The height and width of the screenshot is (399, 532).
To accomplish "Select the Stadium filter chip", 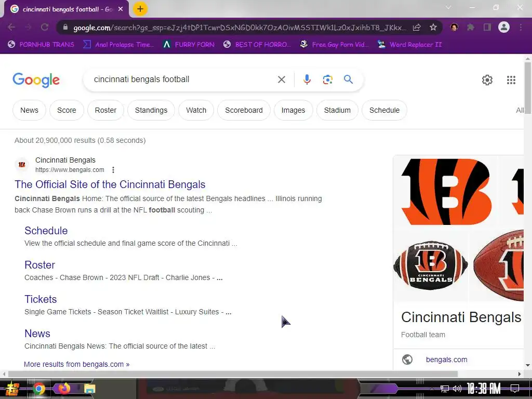I will coord(337,110).
